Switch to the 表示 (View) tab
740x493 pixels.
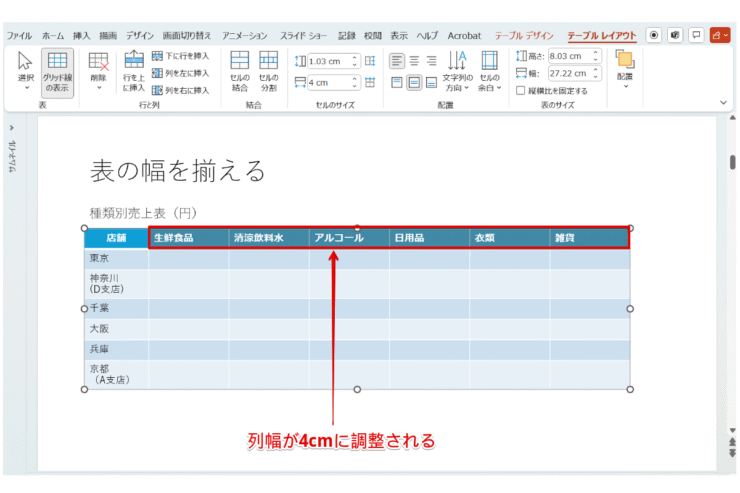click(399, 36)
